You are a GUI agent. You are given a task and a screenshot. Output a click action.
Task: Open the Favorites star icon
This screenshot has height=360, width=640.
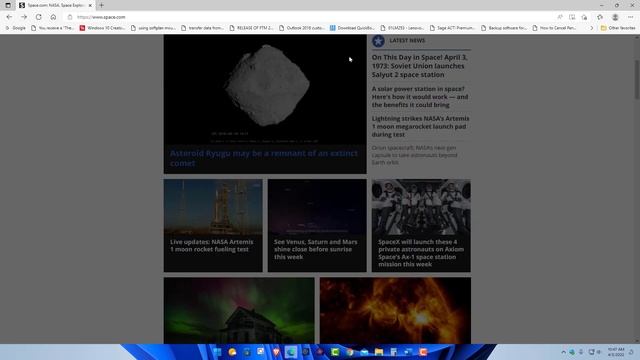pyautogui.click(x=600, y=17)
